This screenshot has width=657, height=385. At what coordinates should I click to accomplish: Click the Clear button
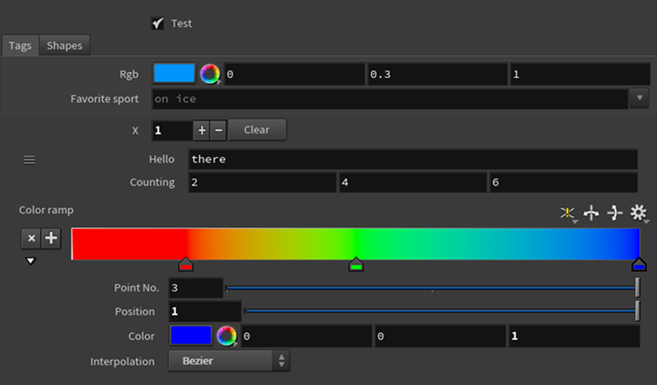[x=257, y=130]
